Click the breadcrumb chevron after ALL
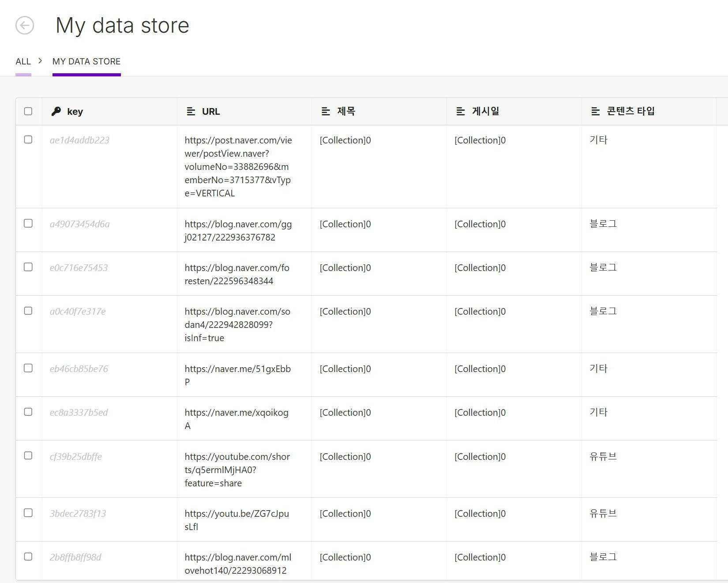 click(40, 61)
